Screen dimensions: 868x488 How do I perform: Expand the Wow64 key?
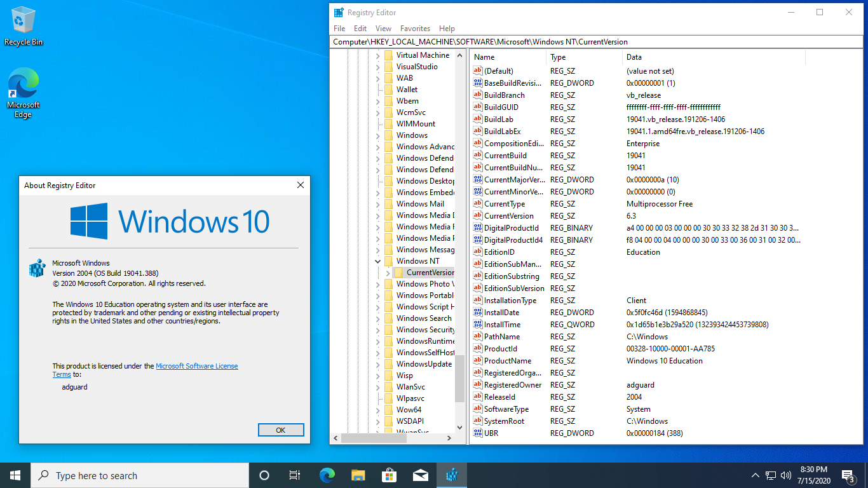[378, 410]
